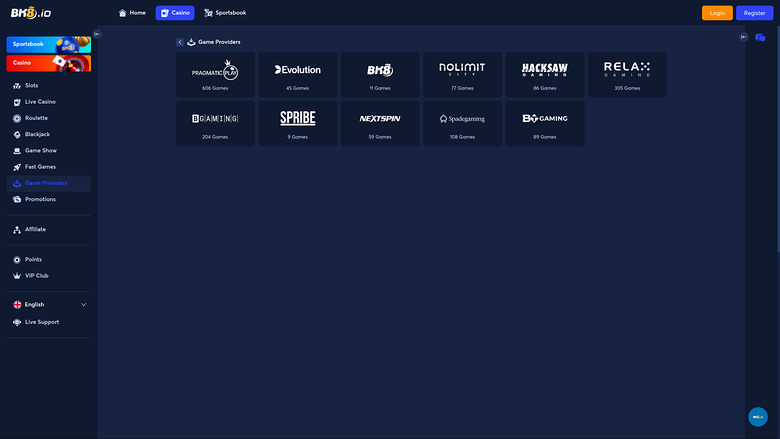Switch to the Sportsbook tab in header
This screenshot has height=439, width=780.
pyautogui.click(x=225, y=13)
